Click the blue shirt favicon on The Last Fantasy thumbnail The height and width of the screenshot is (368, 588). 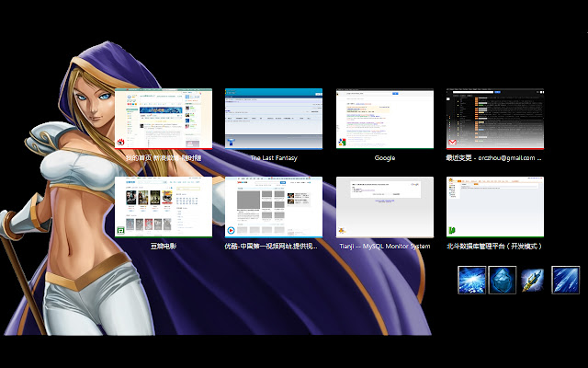coord(231,143)
